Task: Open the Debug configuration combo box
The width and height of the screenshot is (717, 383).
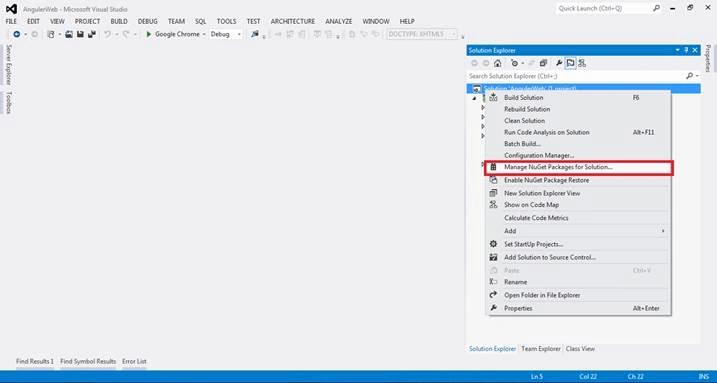Action: (226, 34)
